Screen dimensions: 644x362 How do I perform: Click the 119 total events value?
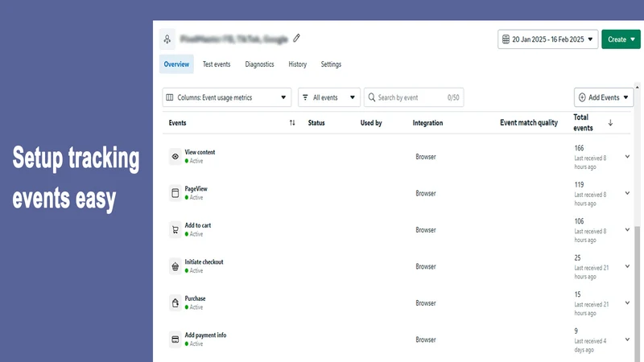[579, 185]
